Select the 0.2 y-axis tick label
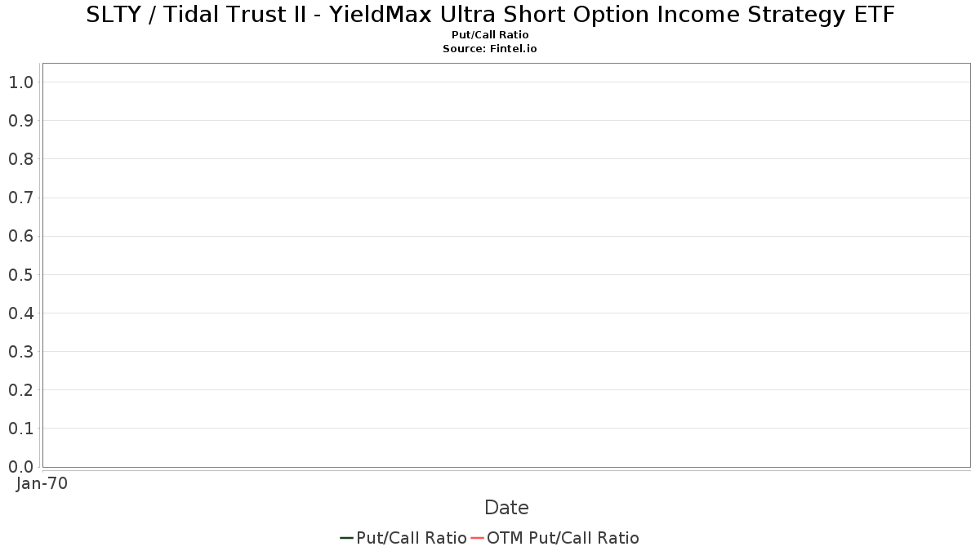The image size is (980, 551). [x=20, y=390]
